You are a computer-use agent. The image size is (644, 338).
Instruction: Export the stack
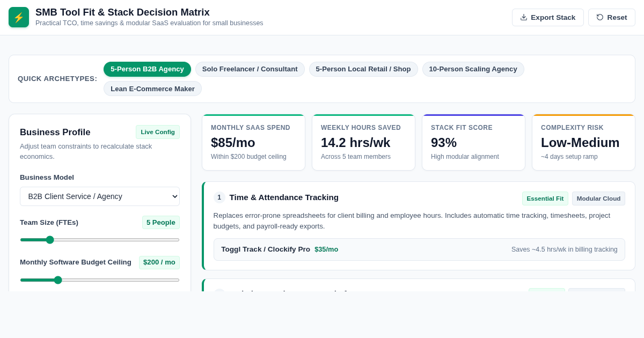click(x=547, y=17)
